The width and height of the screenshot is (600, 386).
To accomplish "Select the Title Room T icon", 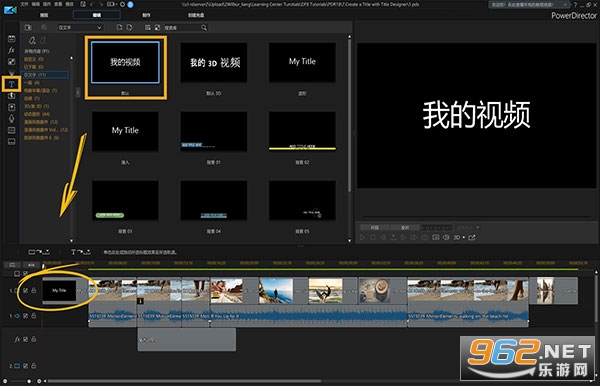I will [11, 84].
